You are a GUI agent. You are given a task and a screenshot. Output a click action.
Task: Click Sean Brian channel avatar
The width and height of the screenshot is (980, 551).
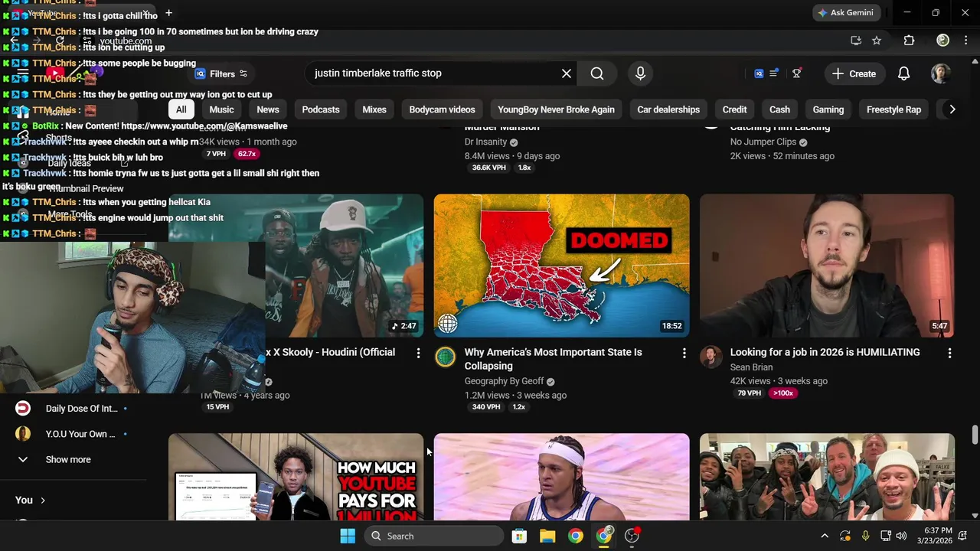point(710,357)
